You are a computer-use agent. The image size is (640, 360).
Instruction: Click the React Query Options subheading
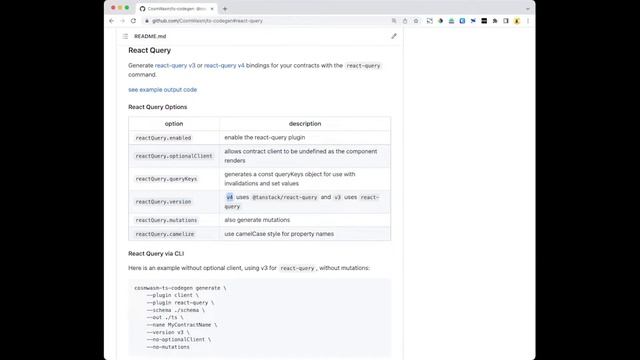point(158,107)
